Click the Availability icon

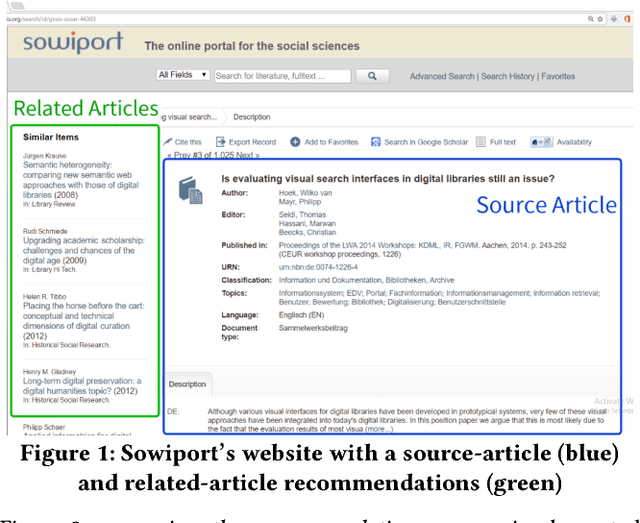coord(541,142)
